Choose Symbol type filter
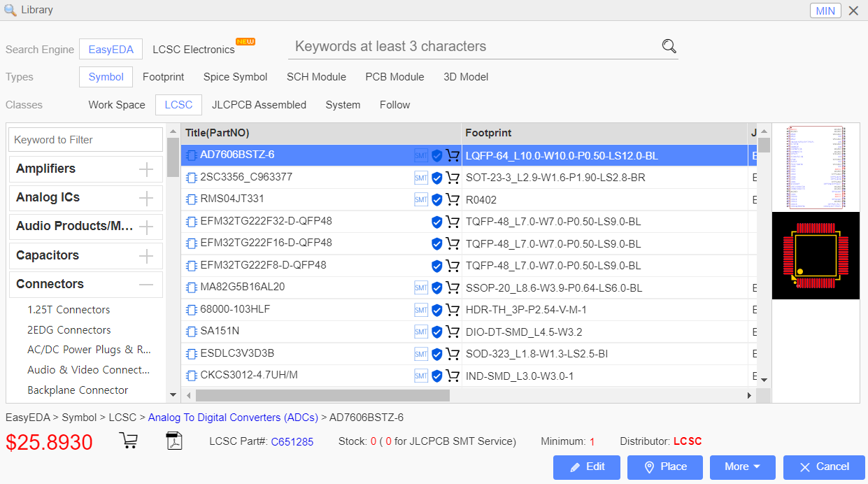 tap(106, 77)
